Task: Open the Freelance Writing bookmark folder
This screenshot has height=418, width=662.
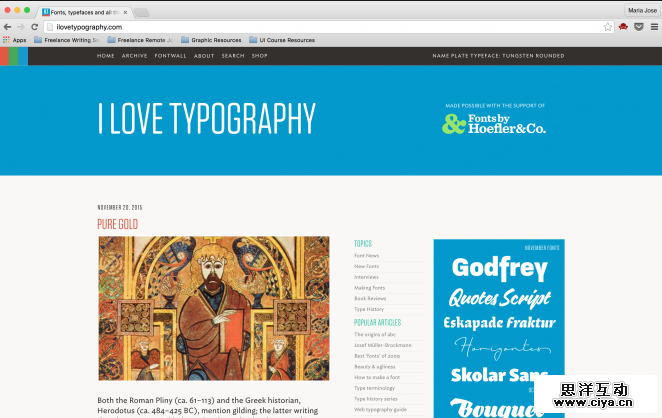Action: 66,40
